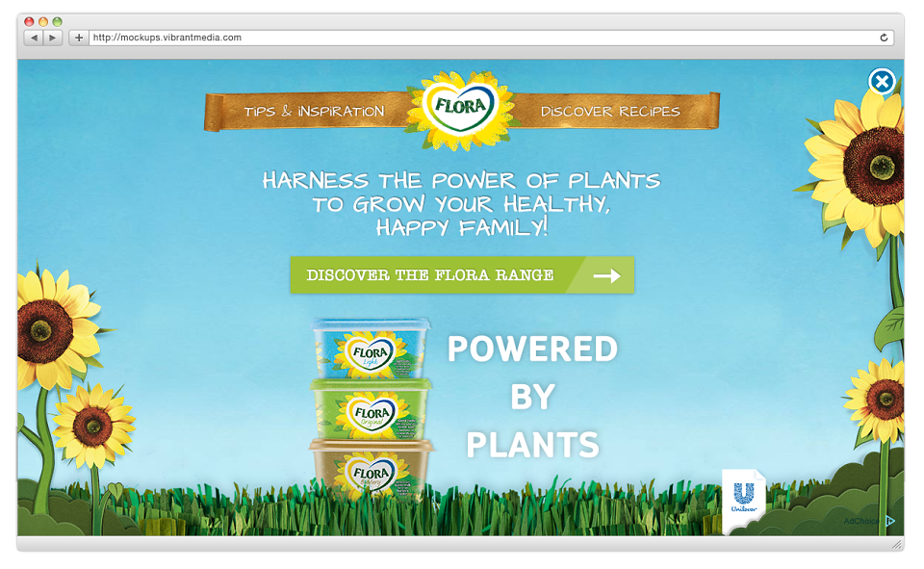Click the window resize grip handle
Viewport: 924px width, 569px height.
897,545
